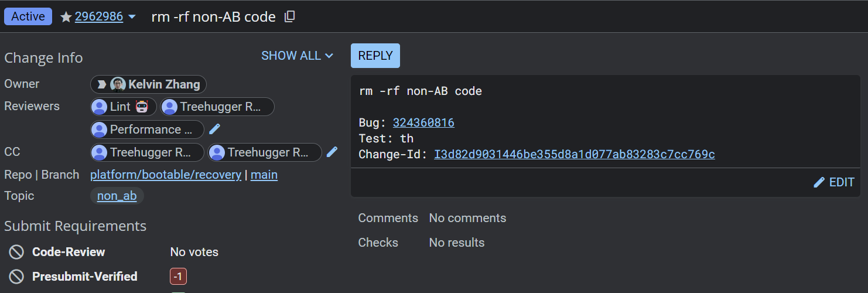Click the Presubmit-Verified -1 vote chip

178,277
